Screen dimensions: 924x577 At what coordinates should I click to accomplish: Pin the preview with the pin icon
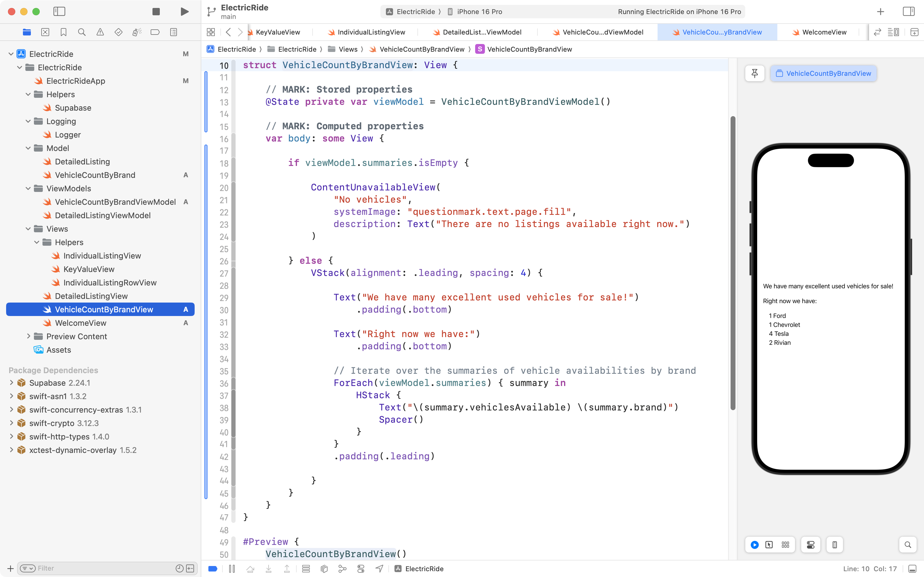point(755,73)
